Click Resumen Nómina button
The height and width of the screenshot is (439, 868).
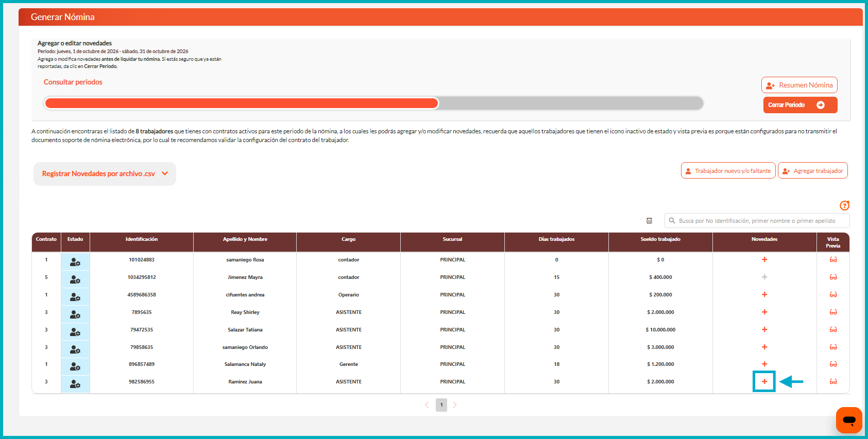[799, 85]
